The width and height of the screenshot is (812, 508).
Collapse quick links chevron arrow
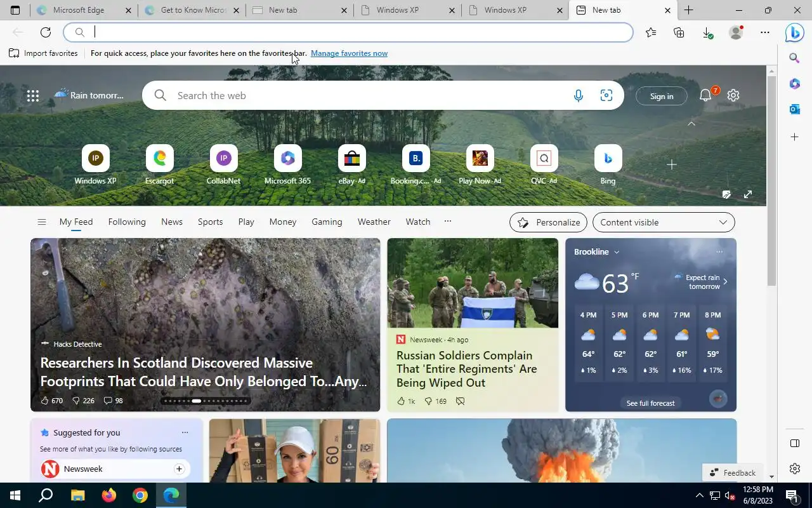point(691,124)
